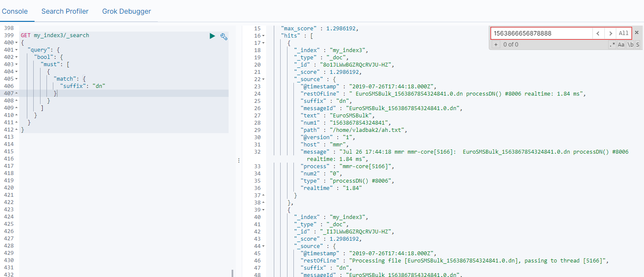Image resolution: width=644 pixels, height=277 pixels.
Task: Click the fold marker at output line 38
Action: (x=263, y=203)
